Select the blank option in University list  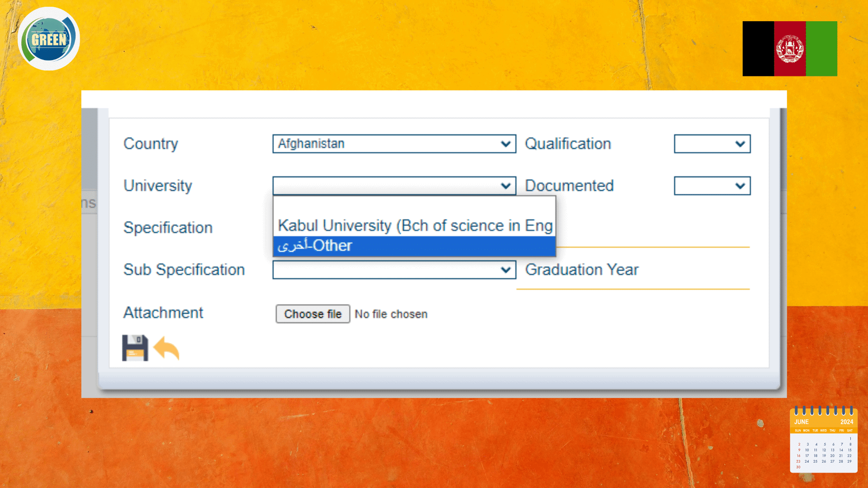(x=414, y=206)
